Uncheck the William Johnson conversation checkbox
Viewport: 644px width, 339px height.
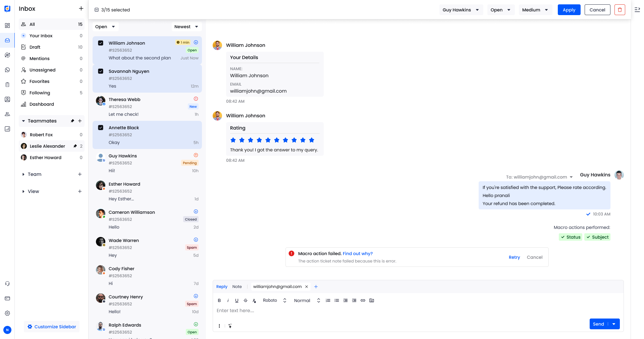[101, 43]
